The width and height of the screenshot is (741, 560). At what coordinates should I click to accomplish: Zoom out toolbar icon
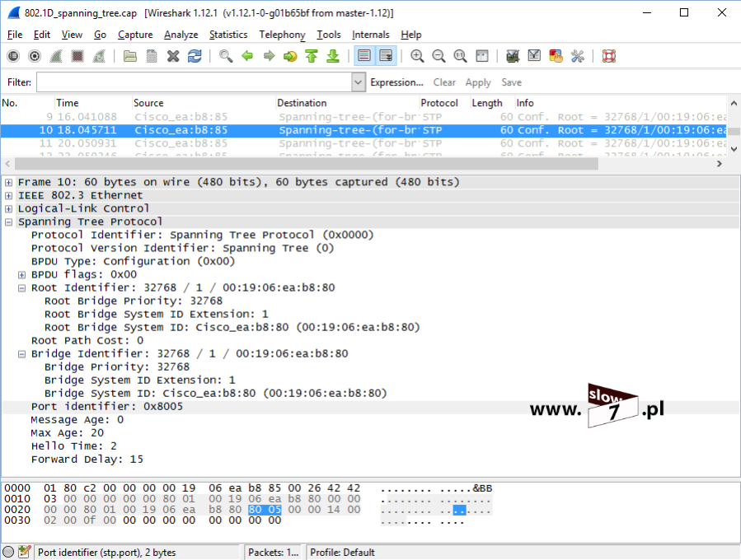coord(439,56)
